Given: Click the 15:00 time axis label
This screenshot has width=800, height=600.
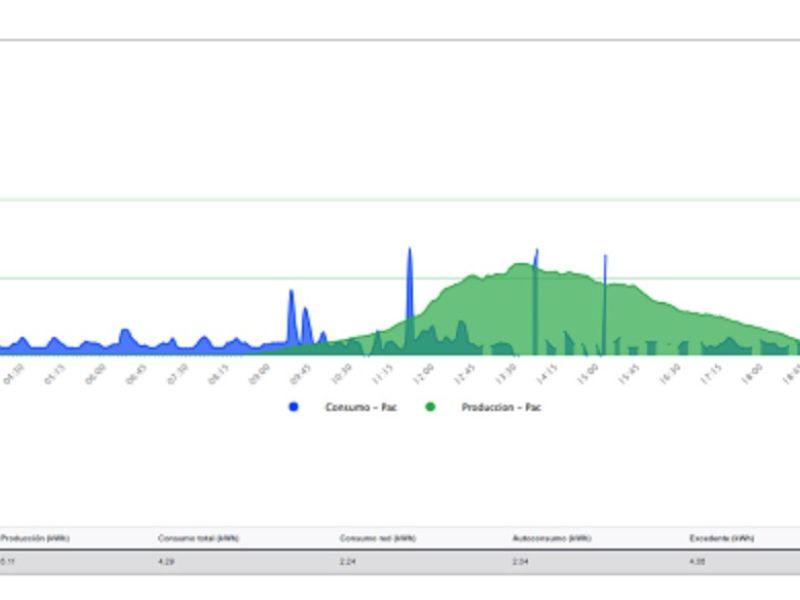Looking at the screenshot, I should click(588, 374).
